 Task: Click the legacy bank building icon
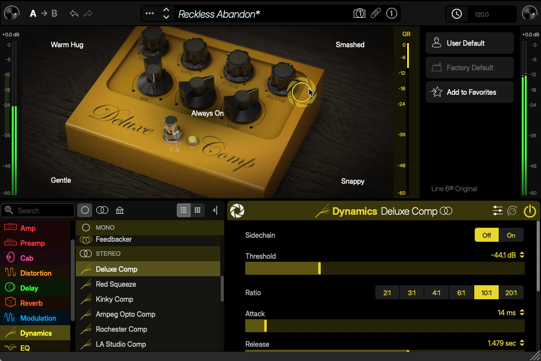[120, 210]
